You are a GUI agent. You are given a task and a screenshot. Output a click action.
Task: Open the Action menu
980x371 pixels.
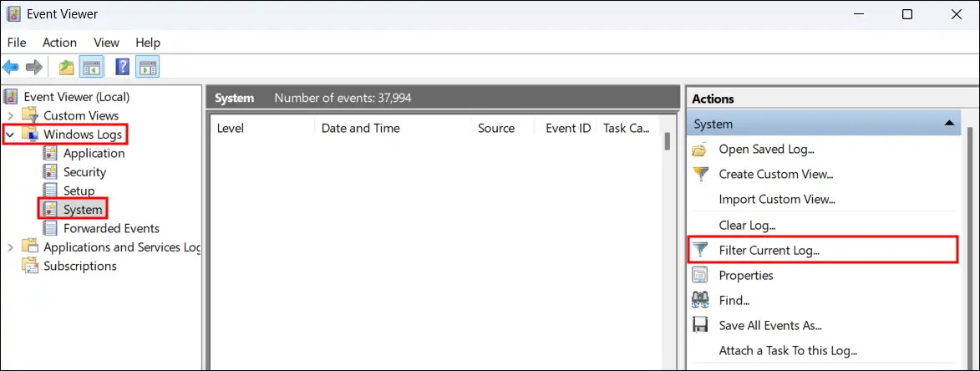point(59,43)
